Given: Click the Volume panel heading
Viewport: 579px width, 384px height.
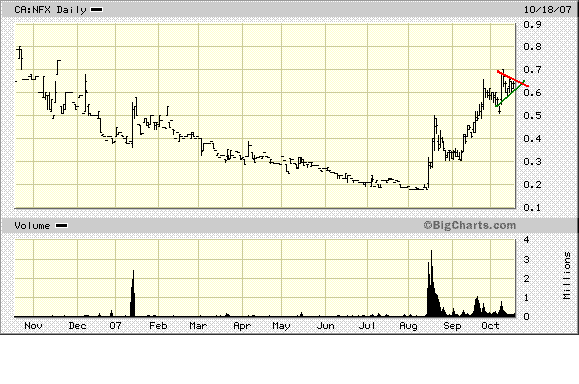Looking at the screenshot, I should tap(32, 226).
